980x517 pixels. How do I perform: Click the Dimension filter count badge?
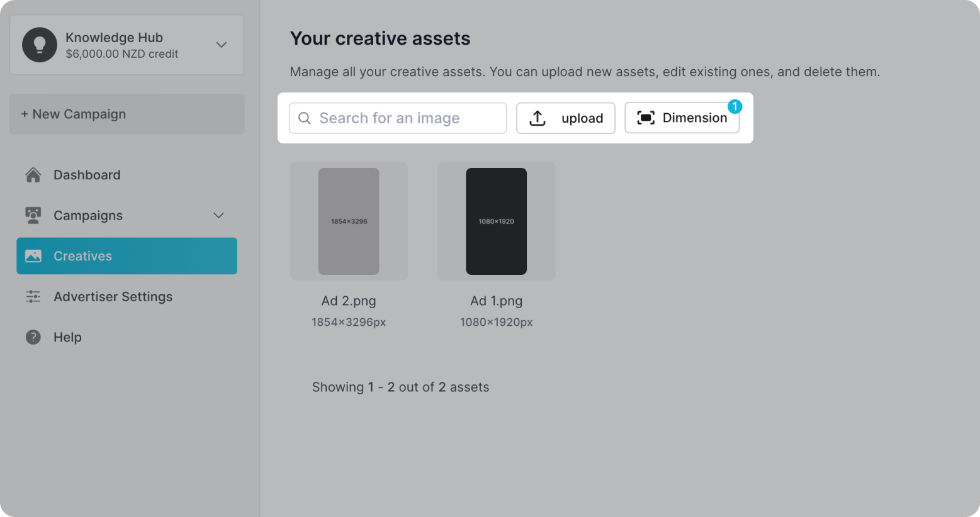tap(734, 106)
